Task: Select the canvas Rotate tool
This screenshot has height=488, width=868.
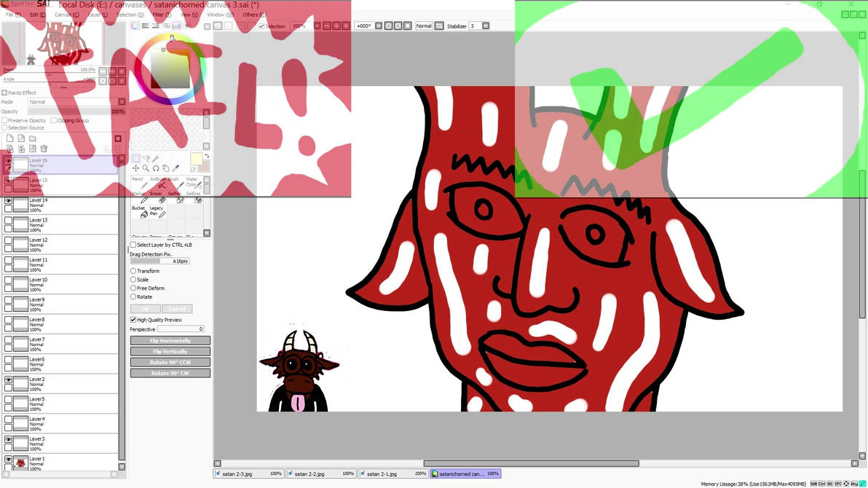Action: [x=156, y=168]
